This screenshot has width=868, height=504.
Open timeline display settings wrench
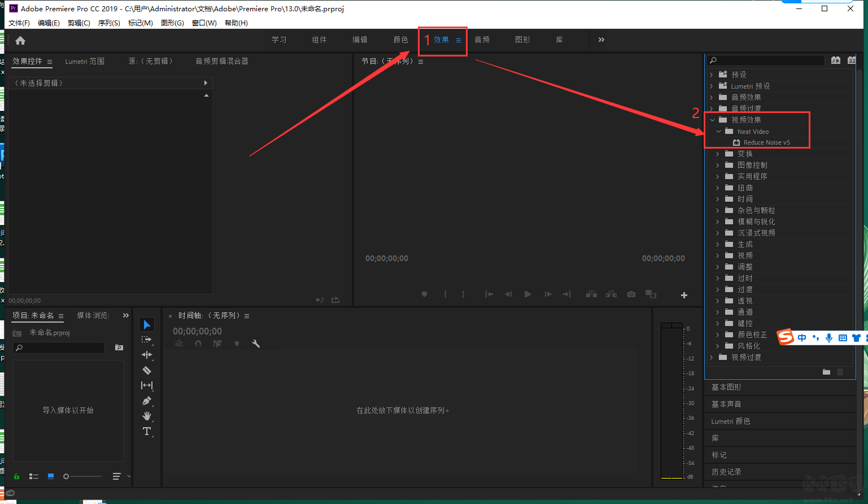[x=256, y=344]
